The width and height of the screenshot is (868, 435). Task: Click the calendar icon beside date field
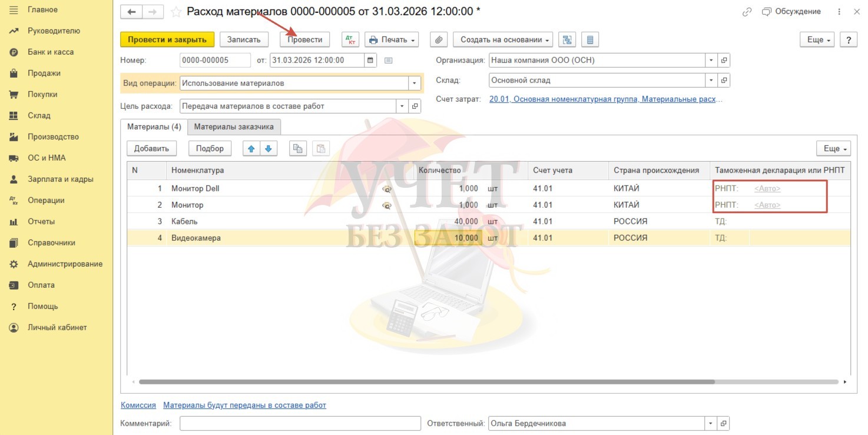click(370, 60)
